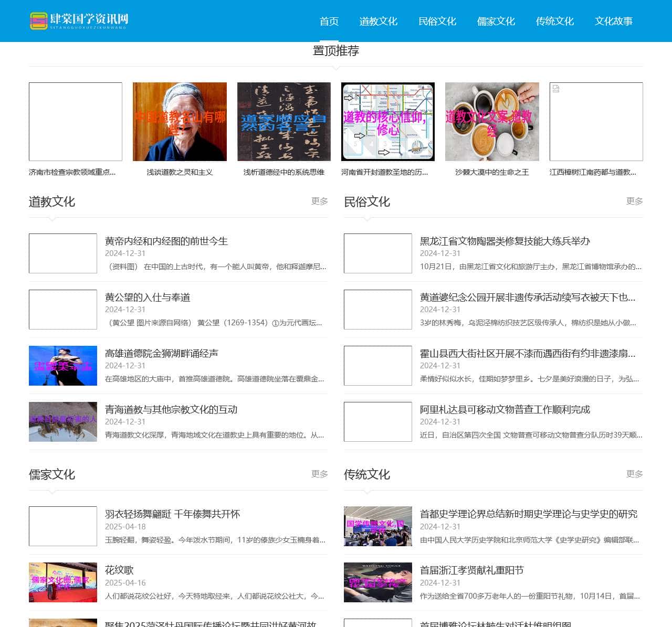Open 首届浙江孝贤献礼重阳节 article title
This screenshot has height=627, width=672.
(x=471, y=570)
